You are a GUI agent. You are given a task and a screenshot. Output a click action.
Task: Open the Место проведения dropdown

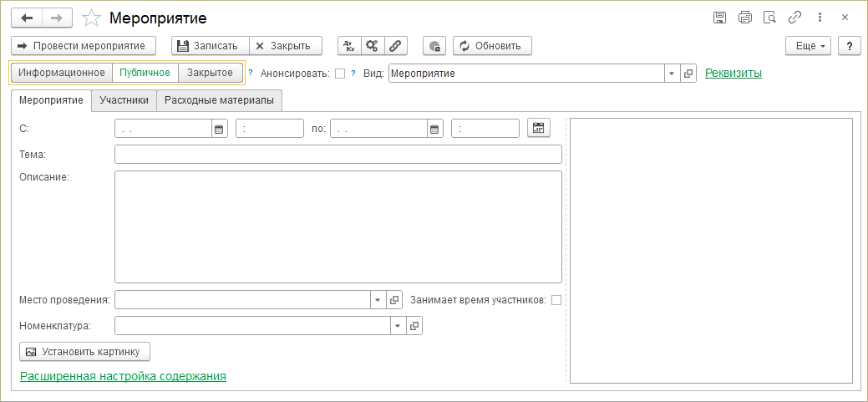(x=377, y=300)
